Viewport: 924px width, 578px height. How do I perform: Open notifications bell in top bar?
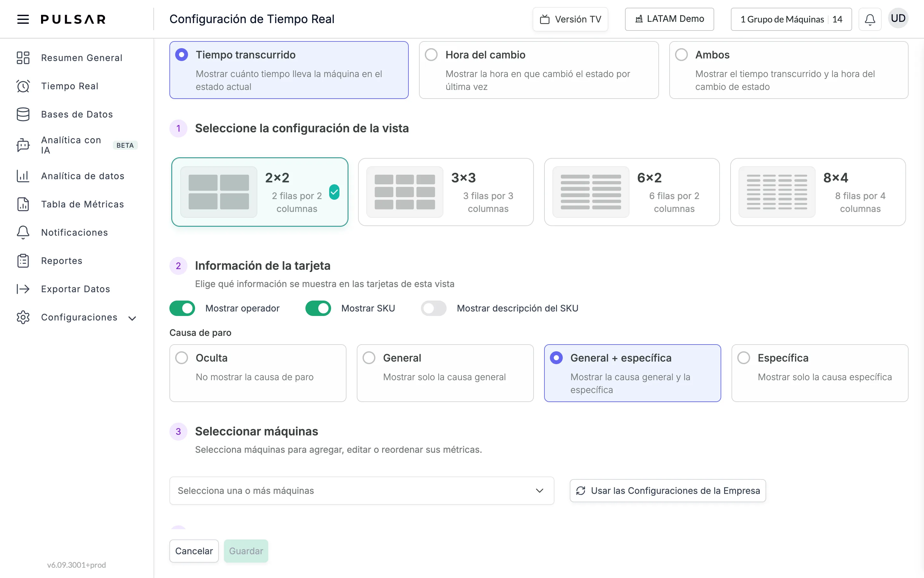point(870,19)
